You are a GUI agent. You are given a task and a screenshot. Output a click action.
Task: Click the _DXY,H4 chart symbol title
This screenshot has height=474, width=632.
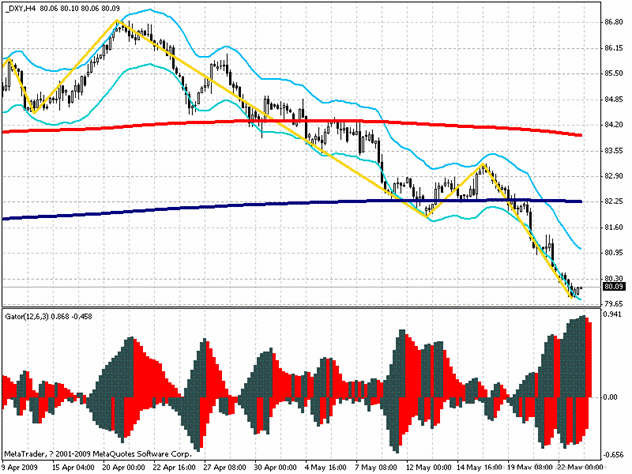(x=20, y=8)
